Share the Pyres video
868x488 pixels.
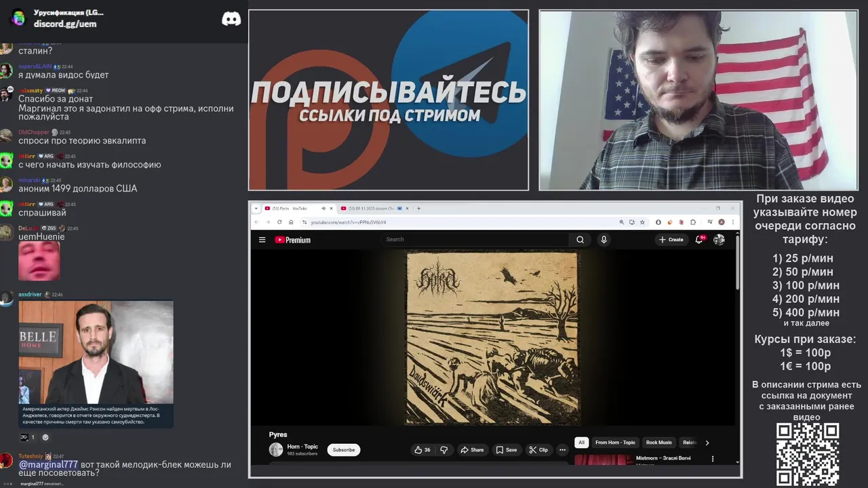tap(472, 449)
